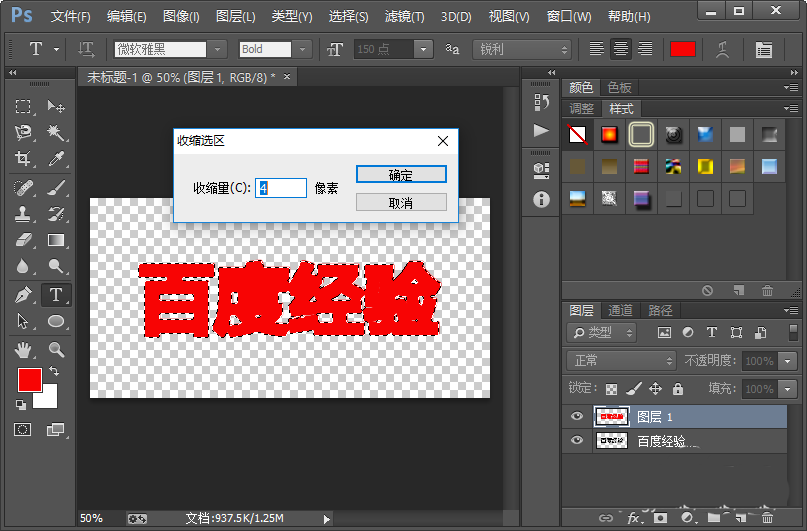Open the Bold font style dropdown
807x531 pixels.
click(302, 49)
